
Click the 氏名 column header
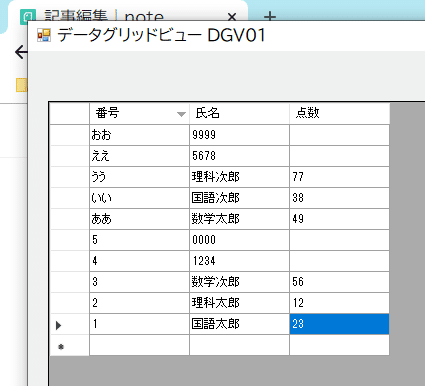pos(239,114)
